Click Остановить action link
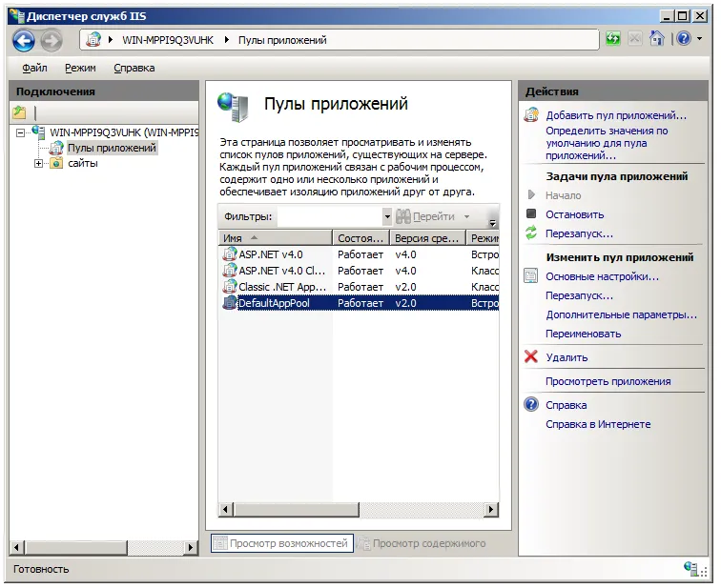This screenshot has height=588, width=721. [574, 214]
